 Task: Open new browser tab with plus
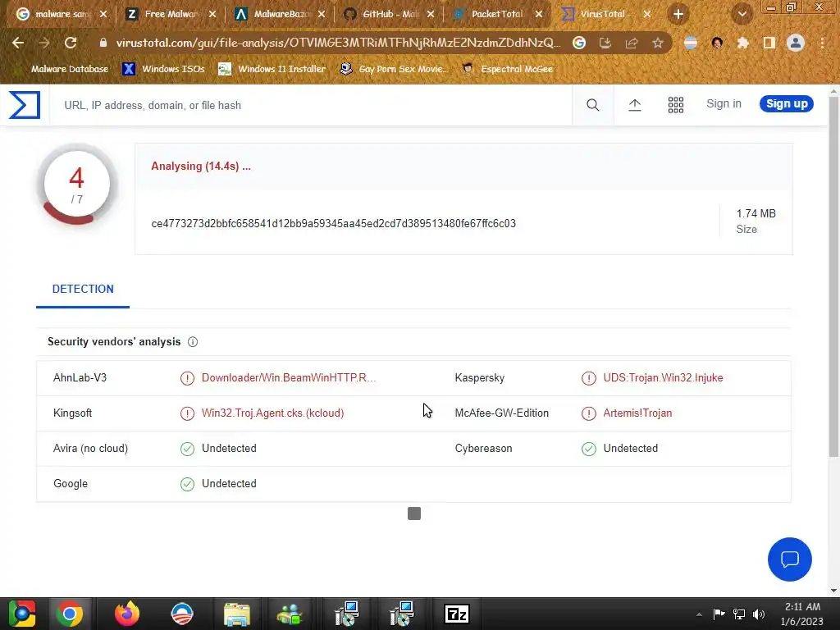coord(678,14)
